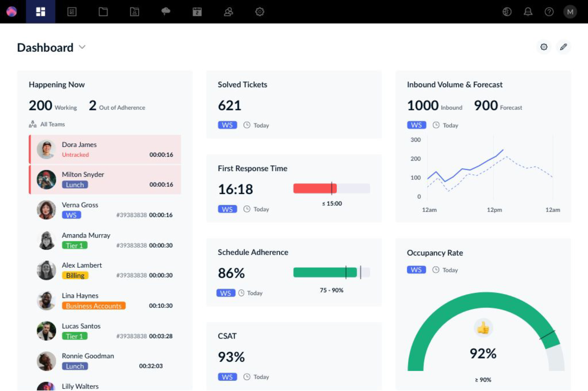The width and height of the screenshot is (588, 391).
Task: Click the clock icon in Inbound Volume card
Action: click(436, 125)
